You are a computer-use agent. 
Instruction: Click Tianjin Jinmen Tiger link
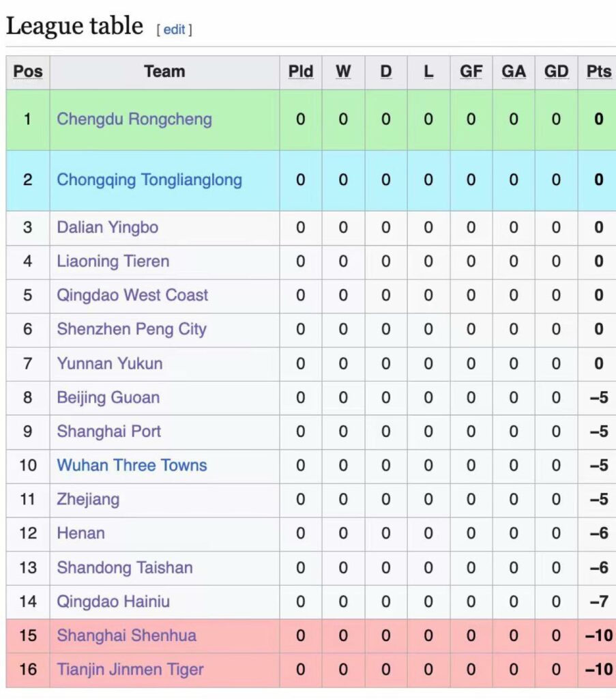click(x=130, y=670)
